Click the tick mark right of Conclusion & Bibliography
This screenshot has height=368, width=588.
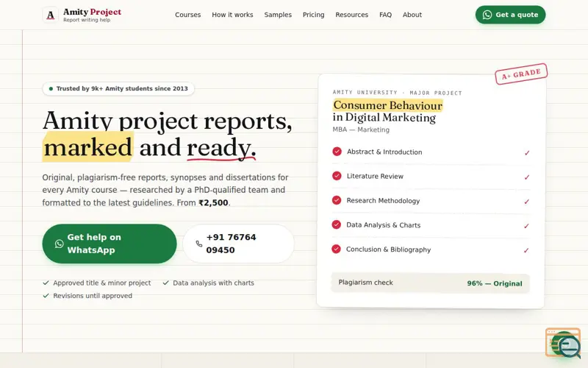click(526, 250)
